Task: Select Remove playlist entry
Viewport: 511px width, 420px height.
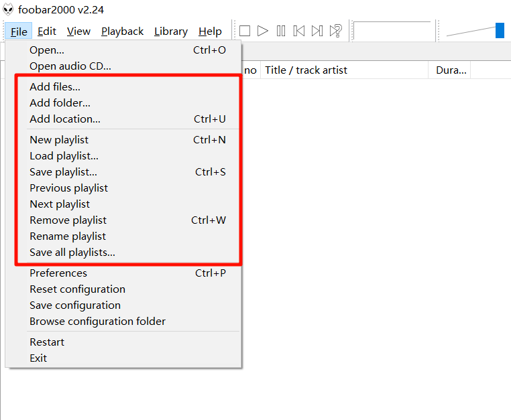Action: (x=123, y=220)
